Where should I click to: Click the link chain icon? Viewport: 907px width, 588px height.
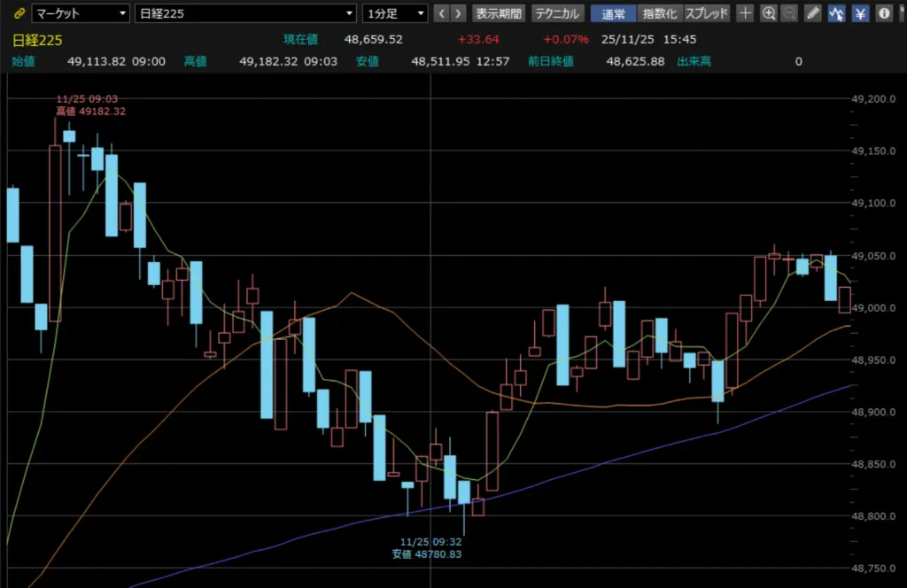[19, 13]
